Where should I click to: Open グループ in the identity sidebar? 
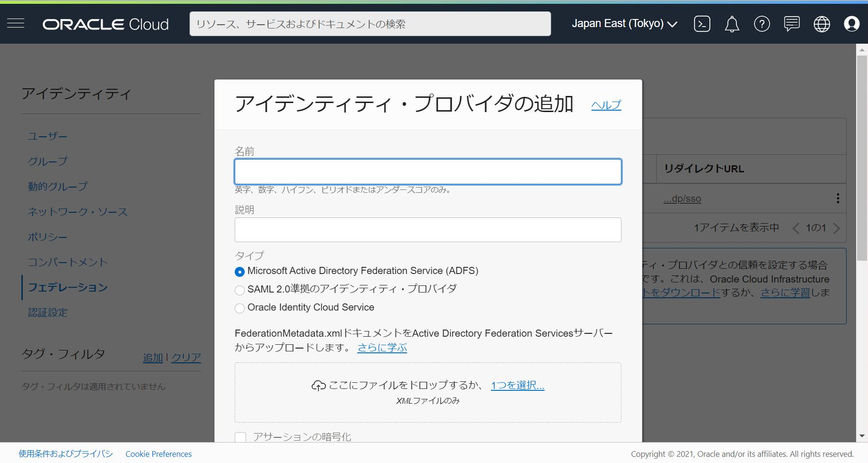pos(48,161)
